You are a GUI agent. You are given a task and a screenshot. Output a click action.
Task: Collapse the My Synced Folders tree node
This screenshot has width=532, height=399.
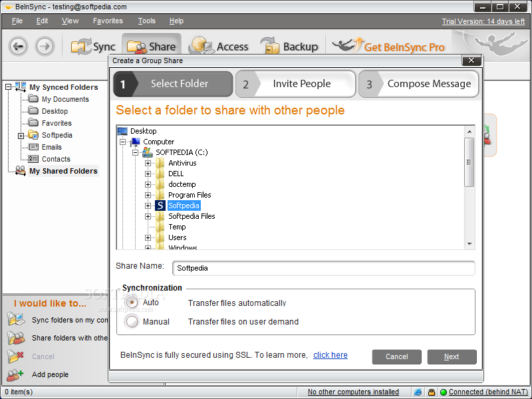[9, 87]
